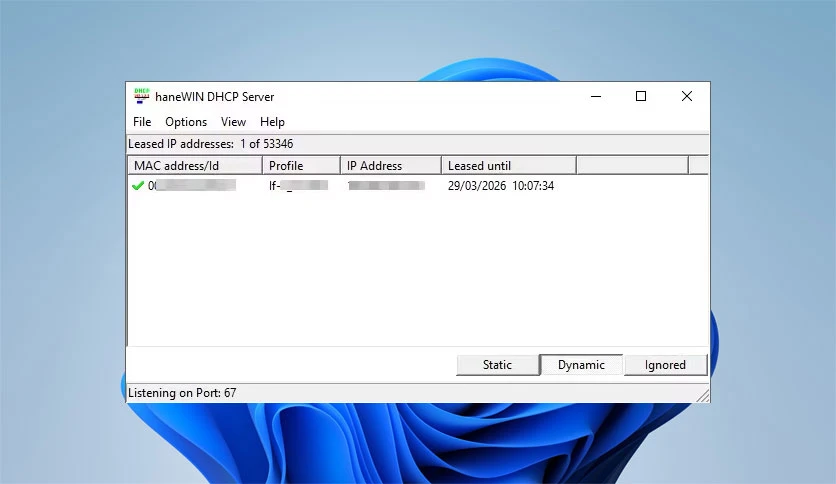The height and width of the screenshot is (484, 836).
Task: Sort by IP Address column header
Action: click(x=391, y=166)
